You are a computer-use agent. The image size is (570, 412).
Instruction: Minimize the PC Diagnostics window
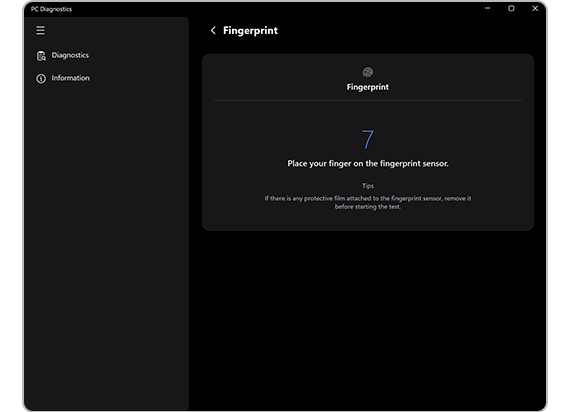[x=487, y=8]
